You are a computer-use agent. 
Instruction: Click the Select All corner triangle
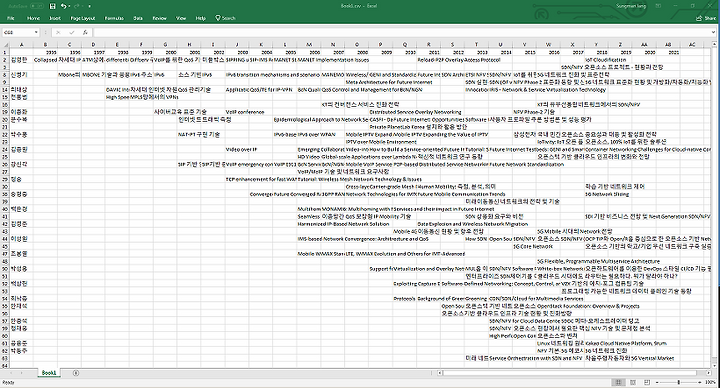tap(5, 45)
